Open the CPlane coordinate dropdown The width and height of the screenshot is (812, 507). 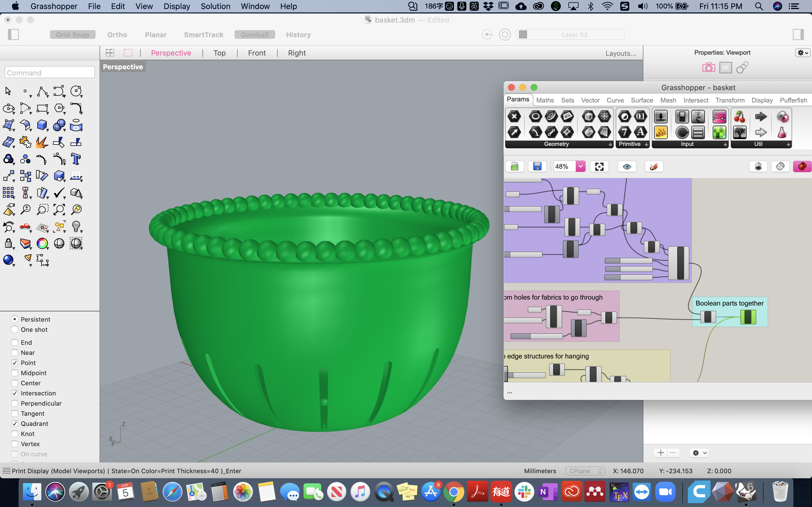[585, 471]
